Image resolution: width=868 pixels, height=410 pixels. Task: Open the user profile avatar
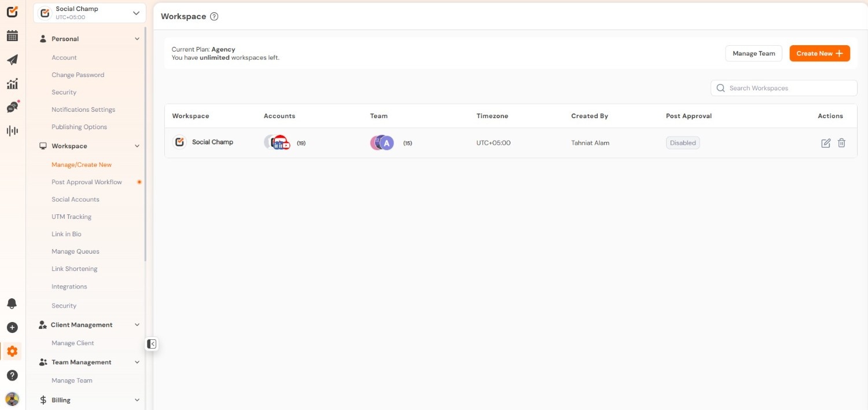[x=12, y=399]
